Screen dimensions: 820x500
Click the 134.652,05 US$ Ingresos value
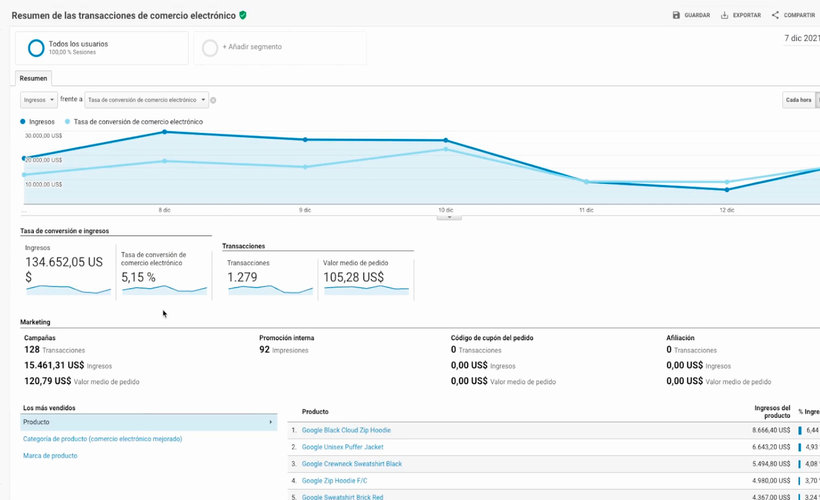click(64, 269)
